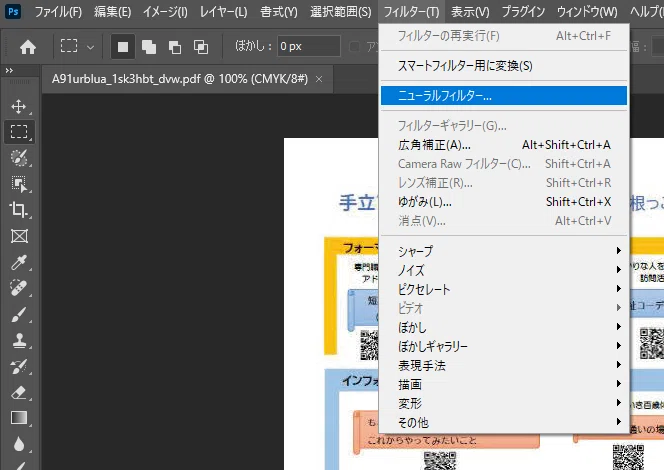Open the ヘルプ menu

pyautogui.click(x=646, y=11)
